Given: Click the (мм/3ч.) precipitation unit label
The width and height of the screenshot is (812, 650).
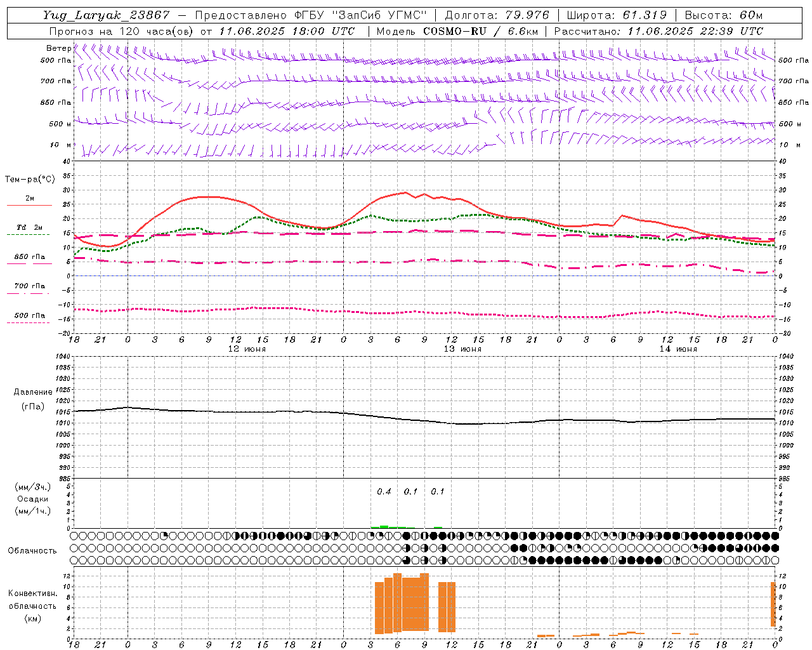Looking at the screenshot, I should tap(33, 487).
